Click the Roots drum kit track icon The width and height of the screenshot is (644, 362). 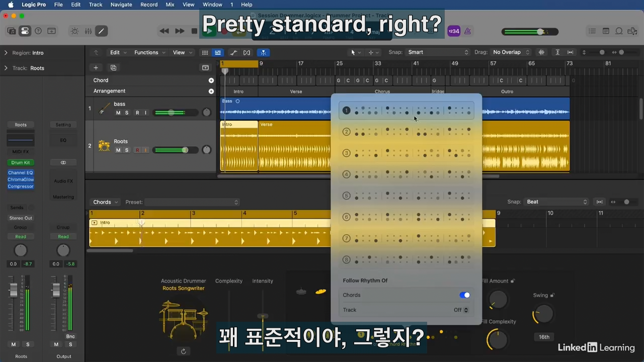click(104, 146)
